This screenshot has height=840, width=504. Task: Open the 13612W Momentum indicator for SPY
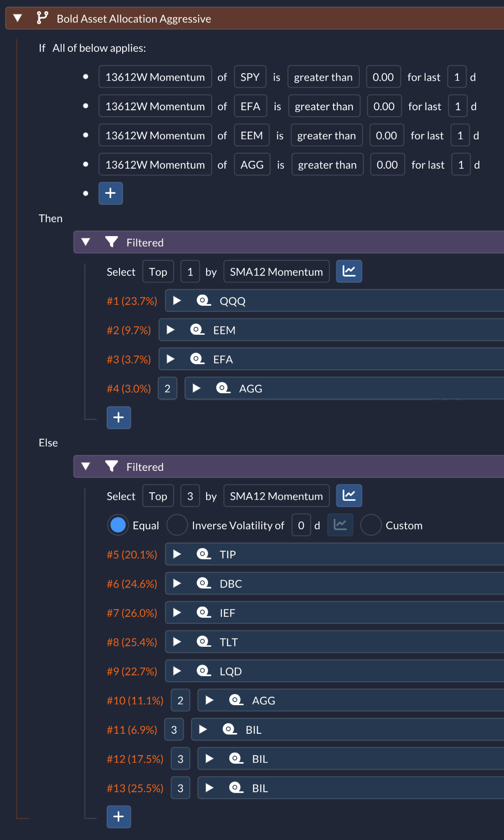(155, 77)
